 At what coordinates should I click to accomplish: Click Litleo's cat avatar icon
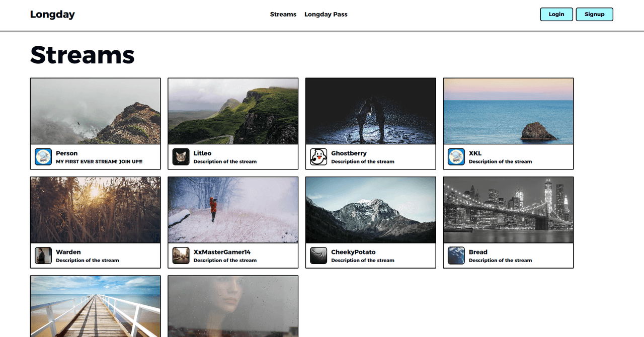click(181, 156)
